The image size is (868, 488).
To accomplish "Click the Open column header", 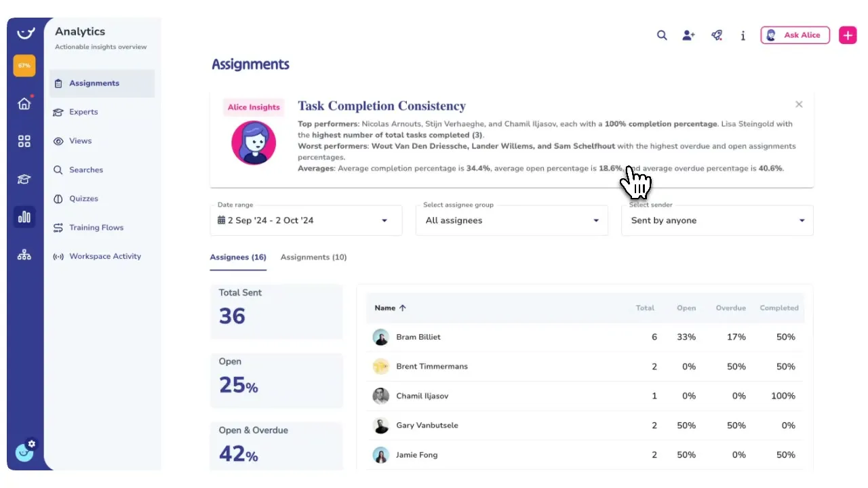I will pos(686,308).
